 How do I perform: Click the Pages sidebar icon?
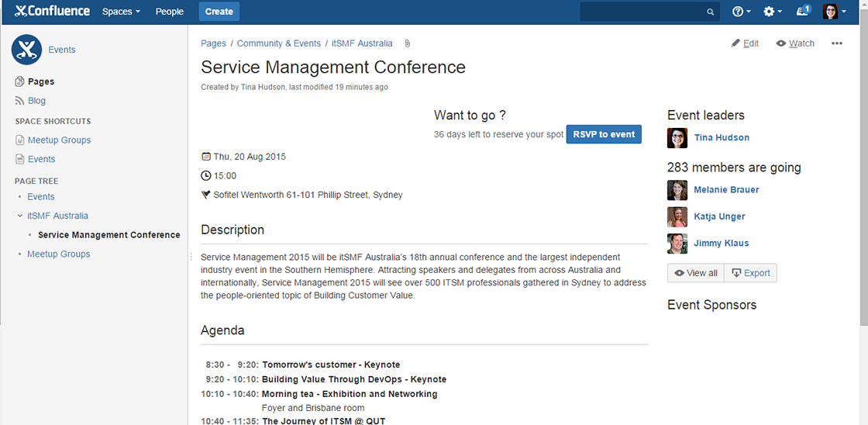tap(19, 81)
